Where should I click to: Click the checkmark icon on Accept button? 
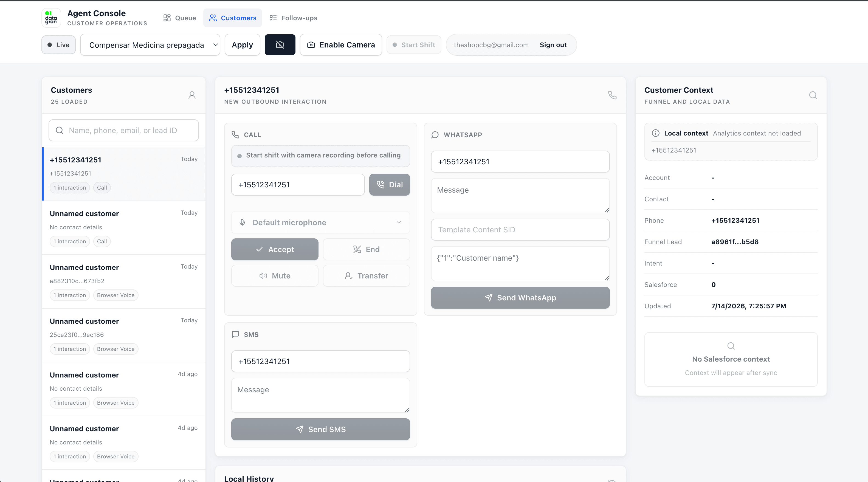(259, 249)
